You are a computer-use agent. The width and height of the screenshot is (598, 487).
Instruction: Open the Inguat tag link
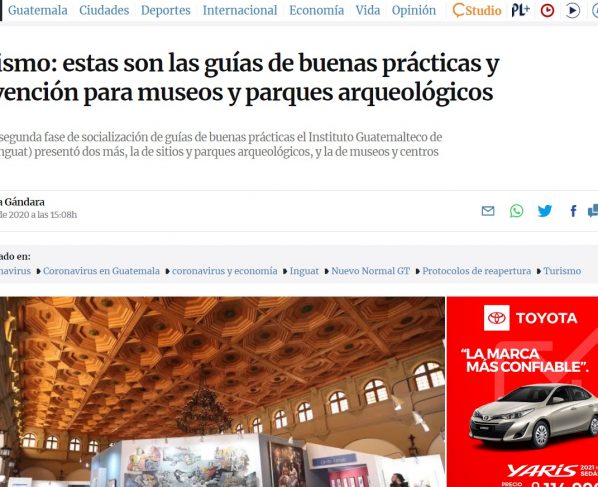click(304, 271)
